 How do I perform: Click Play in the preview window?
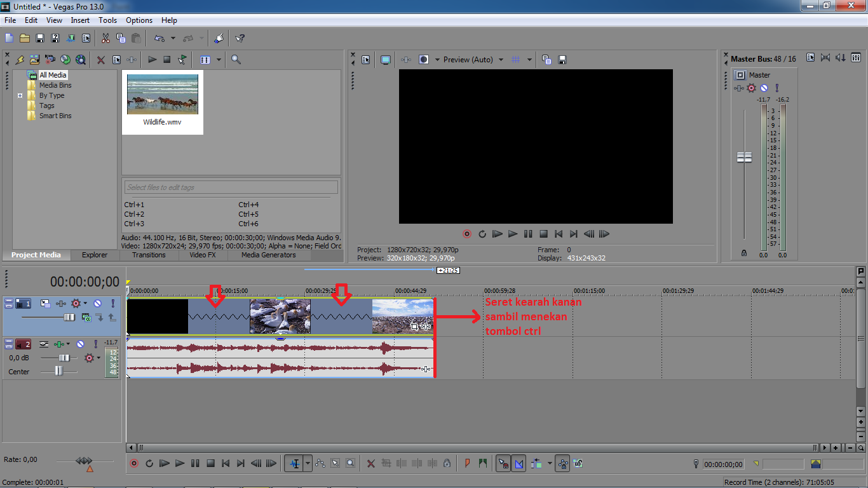(x=513, y=234)
